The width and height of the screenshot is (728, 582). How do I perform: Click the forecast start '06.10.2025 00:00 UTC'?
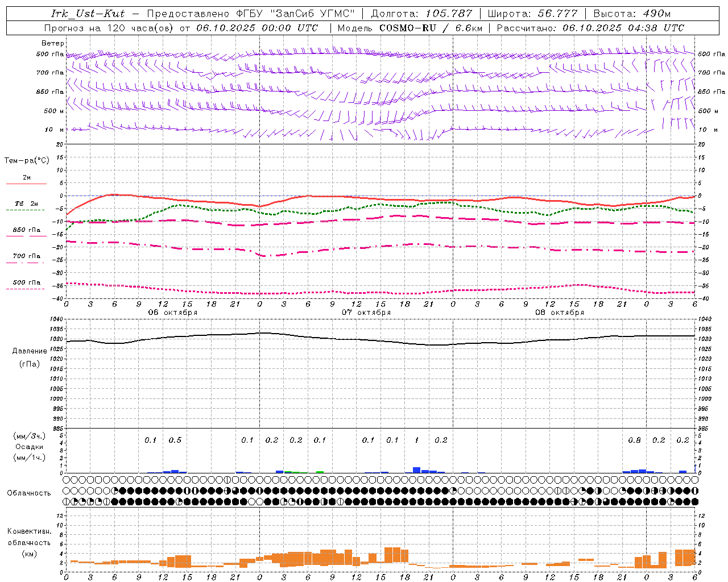click(x=257, y=28)
